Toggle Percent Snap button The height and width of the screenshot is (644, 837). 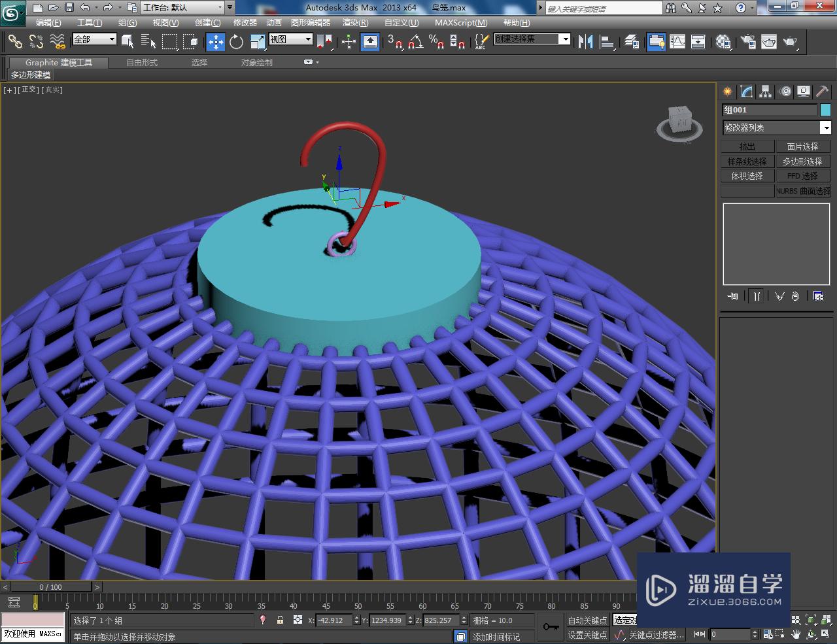click(x=436, y=42)
